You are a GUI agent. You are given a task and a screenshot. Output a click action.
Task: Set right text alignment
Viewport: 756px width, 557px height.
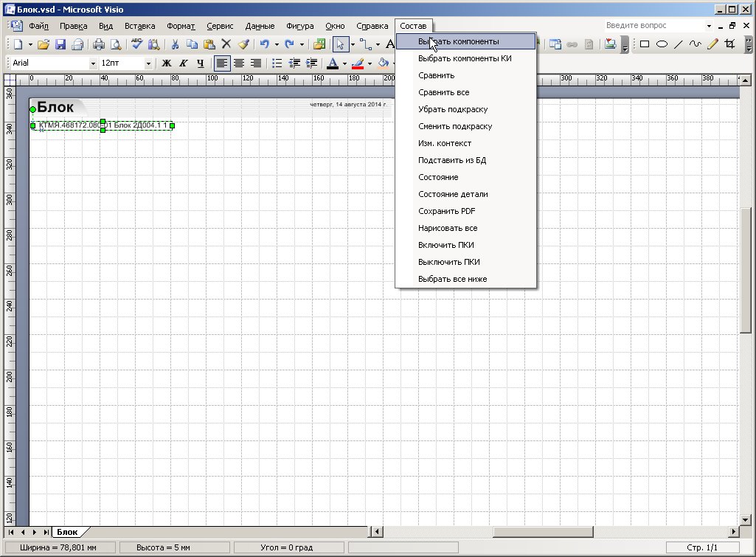[x=256, y=63]
